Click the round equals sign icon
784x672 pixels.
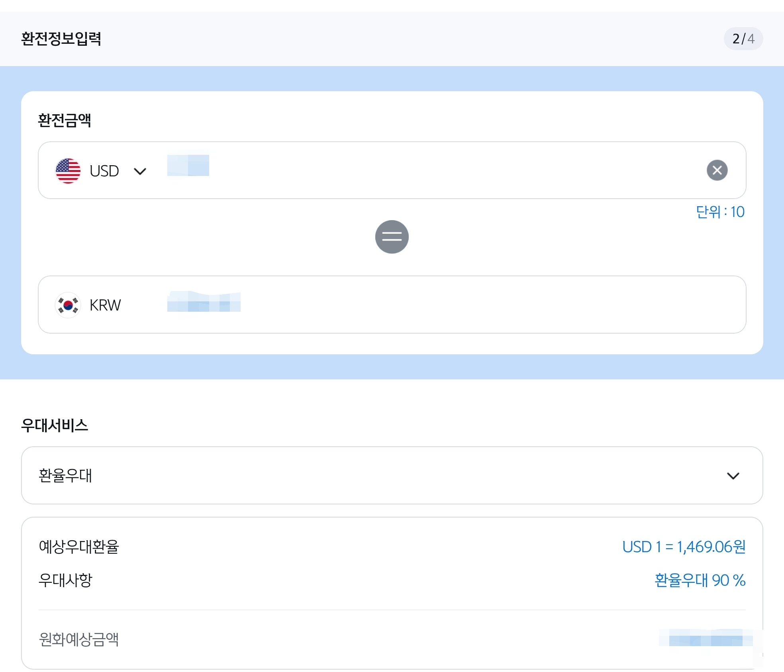pos(392,237)
